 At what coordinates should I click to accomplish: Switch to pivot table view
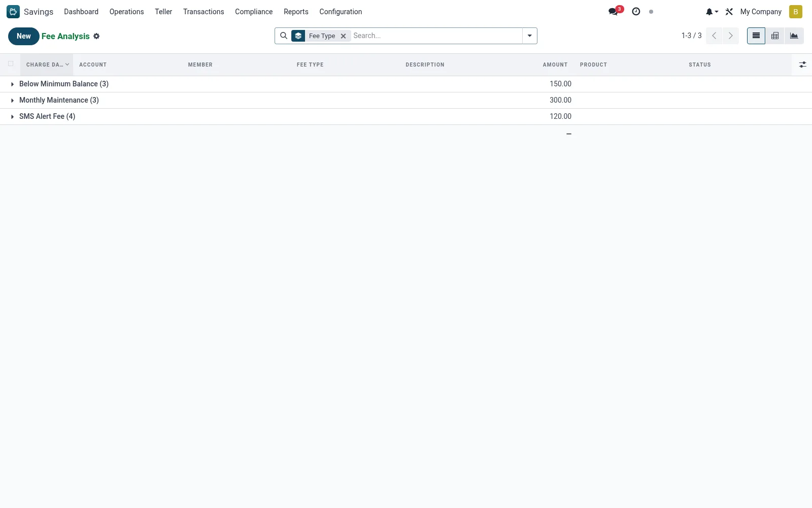pos(775,36)
